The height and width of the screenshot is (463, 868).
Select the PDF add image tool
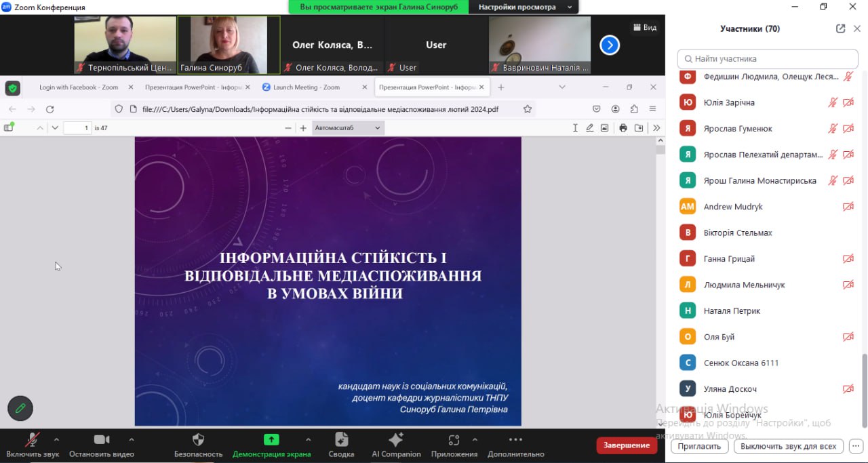(x=605, y=127)
